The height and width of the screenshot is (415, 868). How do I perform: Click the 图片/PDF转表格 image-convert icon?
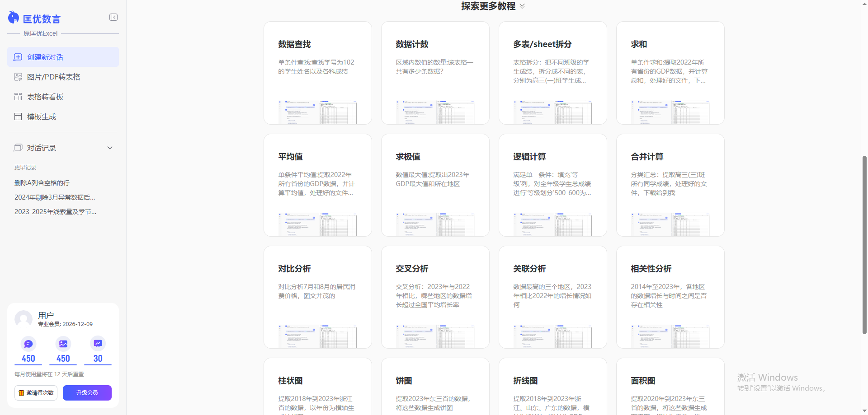[18, 77]
